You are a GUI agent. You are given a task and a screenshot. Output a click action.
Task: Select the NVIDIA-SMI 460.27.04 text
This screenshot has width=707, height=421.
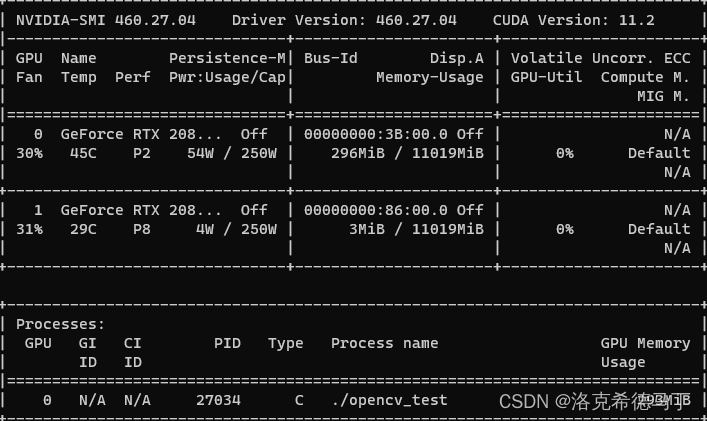[106, 20]
